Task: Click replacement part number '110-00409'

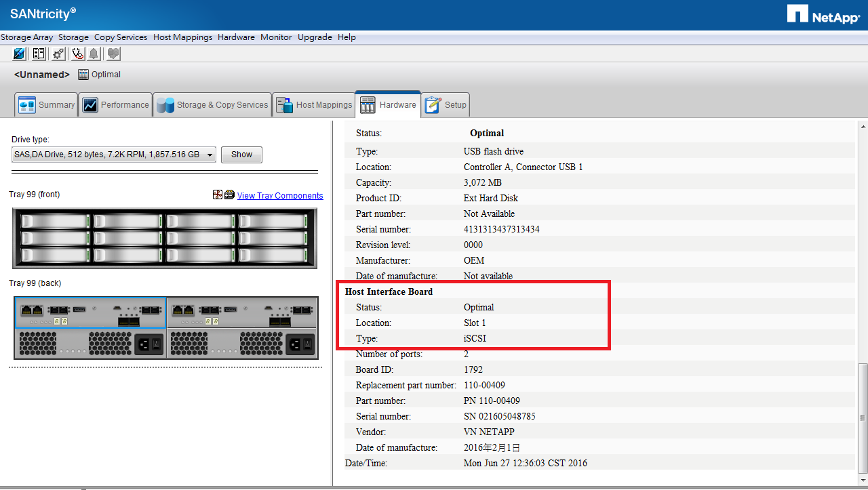Action: click(x=484, y=385)
